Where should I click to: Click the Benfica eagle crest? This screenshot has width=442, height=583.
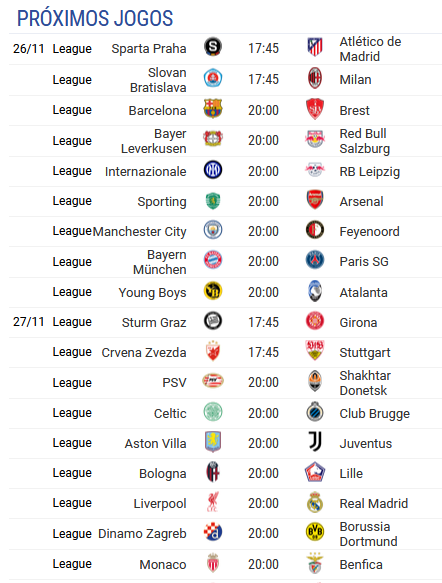(x=315, y=563)
